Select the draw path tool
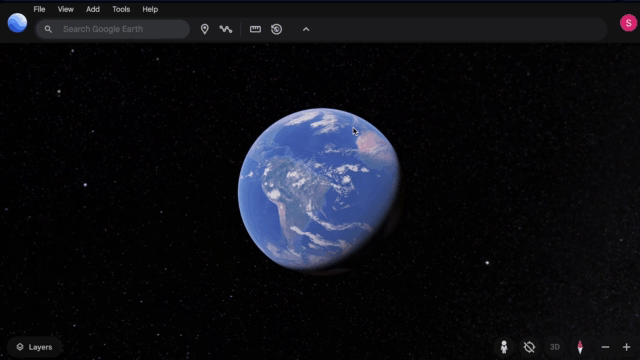640x360 pixels. pyautogui.click(x=226, y=29)
